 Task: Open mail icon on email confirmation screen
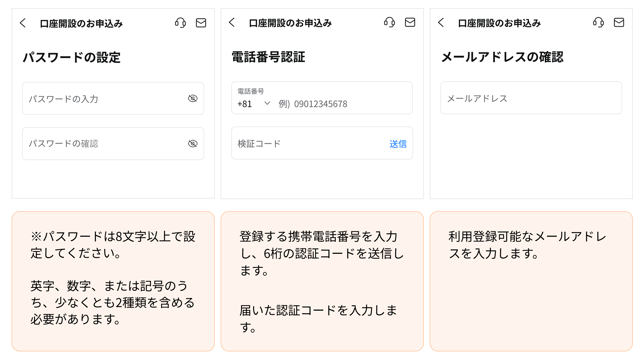(619, 23)
